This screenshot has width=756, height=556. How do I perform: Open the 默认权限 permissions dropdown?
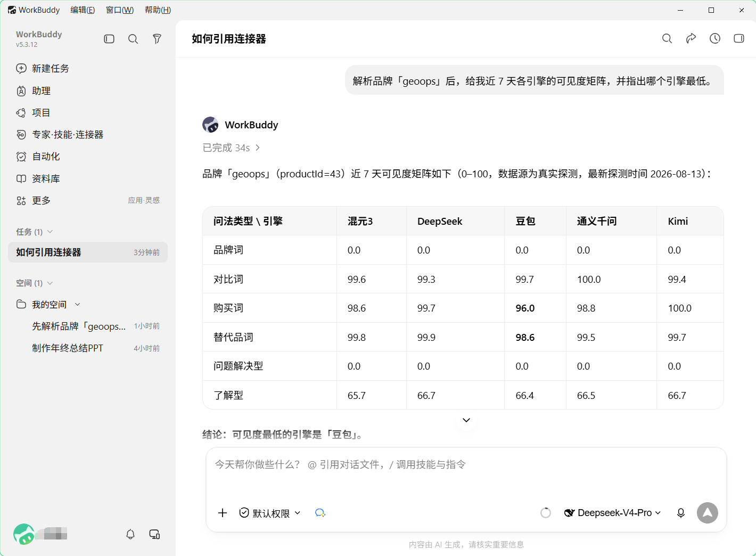(x=270, y=513)
